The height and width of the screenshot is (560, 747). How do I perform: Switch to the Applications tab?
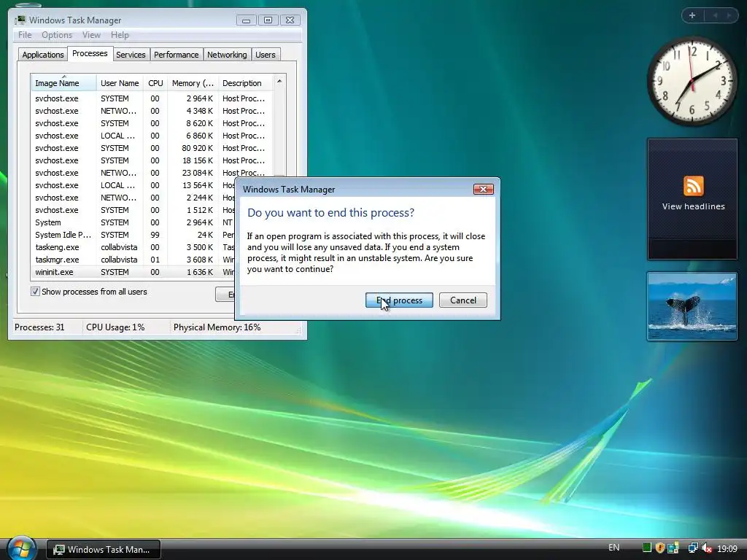tap(43, 55)
